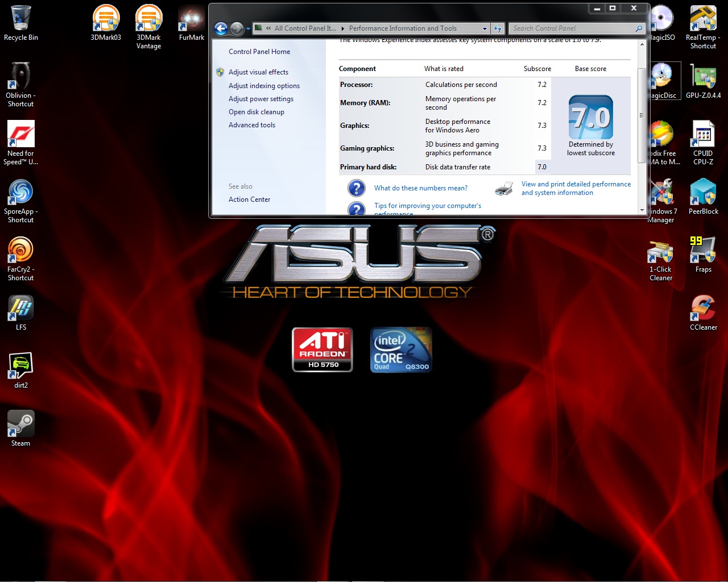
Task: Launch the PeerBlock icon
Action: tap(703, 197)
